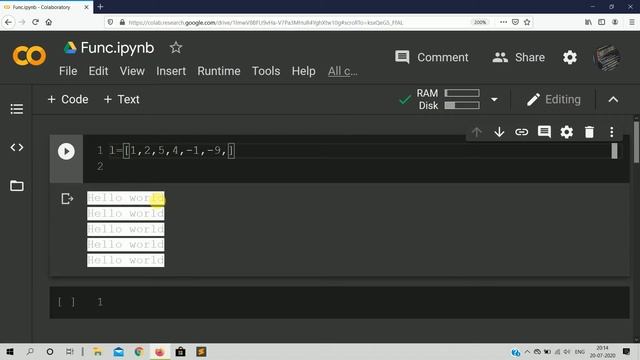The image size is (640, 360).
Task: Click the empty cell run bracket
Action: tap(66, 302)
